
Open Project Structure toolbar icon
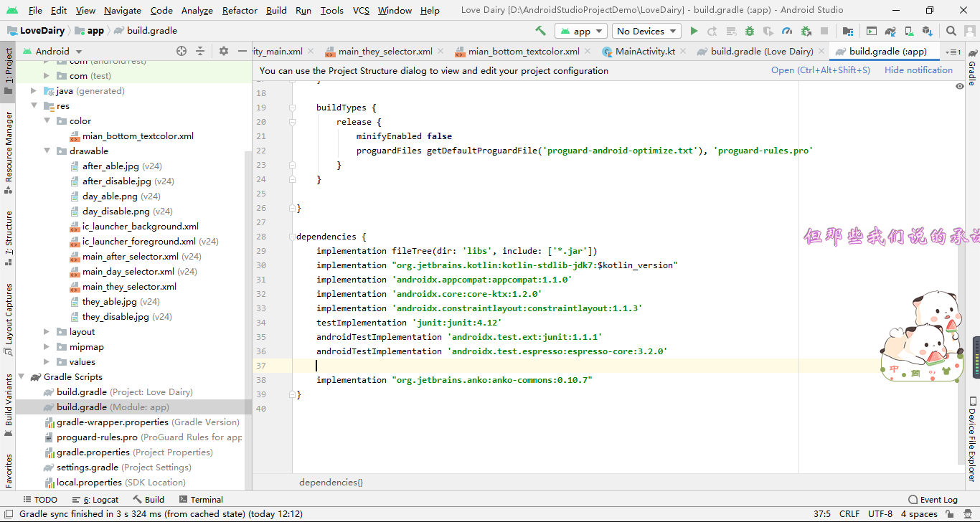(x=848, y=31)
